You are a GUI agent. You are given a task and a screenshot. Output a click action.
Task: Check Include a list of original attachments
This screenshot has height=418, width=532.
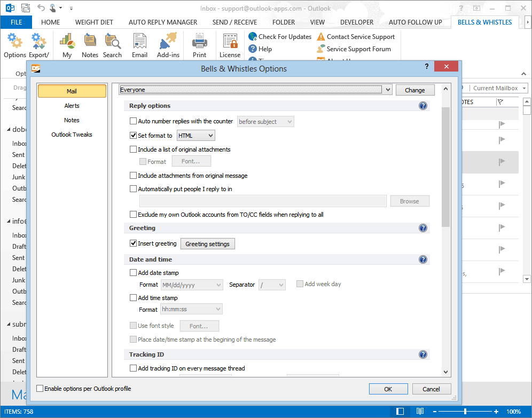click(x=134, y=149)
